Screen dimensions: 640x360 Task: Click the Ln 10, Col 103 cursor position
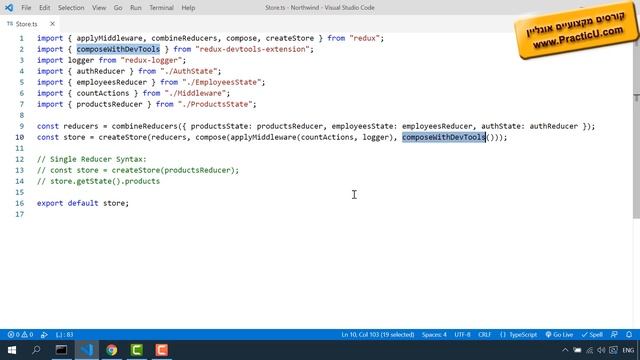[378, 335]
